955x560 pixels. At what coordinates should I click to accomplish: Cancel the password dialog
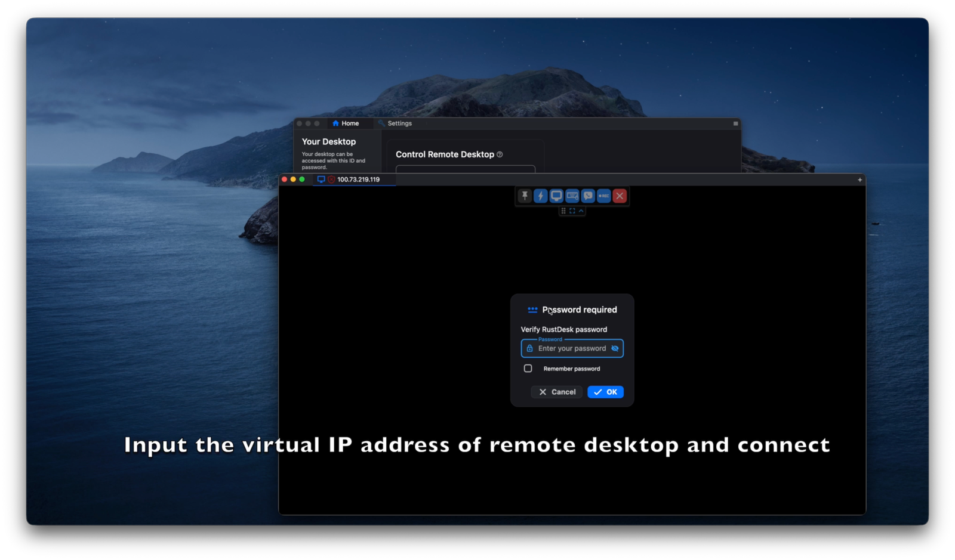pyautogui.click(x=556, y=392)
